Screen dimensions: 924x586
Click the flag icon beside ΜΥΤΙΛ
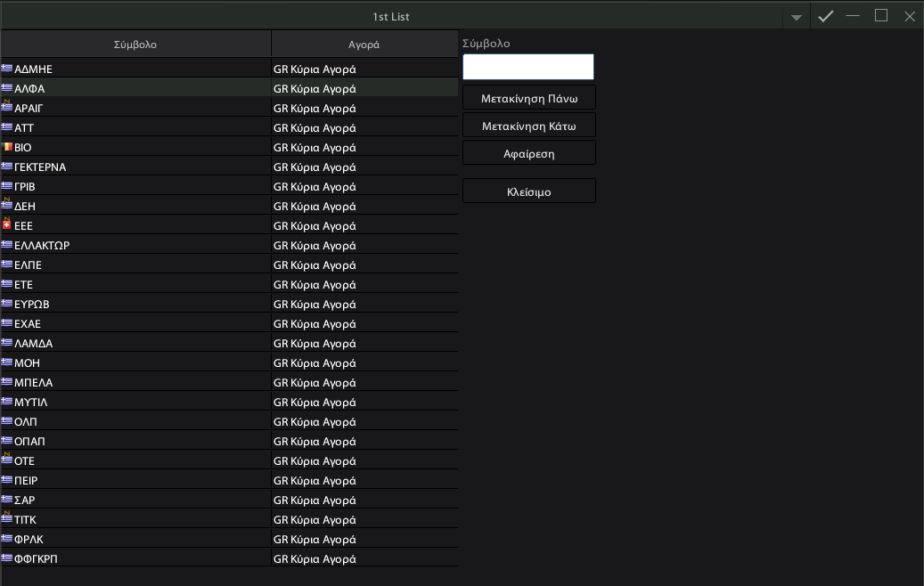point(7,401)
